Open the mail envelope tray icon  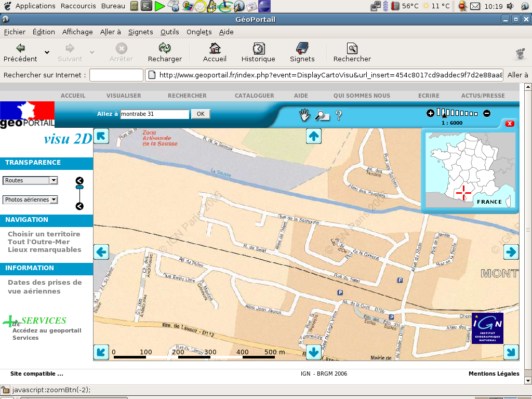click(475, 6)
